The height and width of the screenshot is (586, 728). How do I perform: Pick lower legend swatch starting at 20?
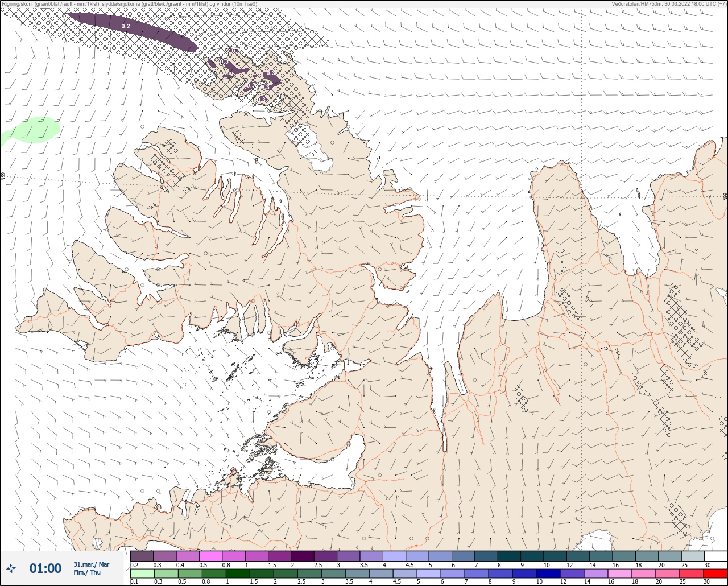point(668,573)
